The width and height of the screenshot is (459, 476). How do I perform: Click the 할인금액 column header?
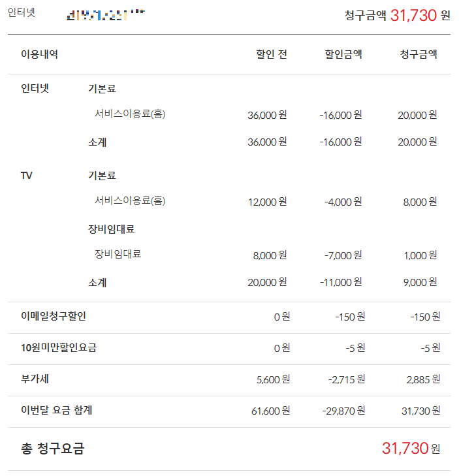point(343,54)
